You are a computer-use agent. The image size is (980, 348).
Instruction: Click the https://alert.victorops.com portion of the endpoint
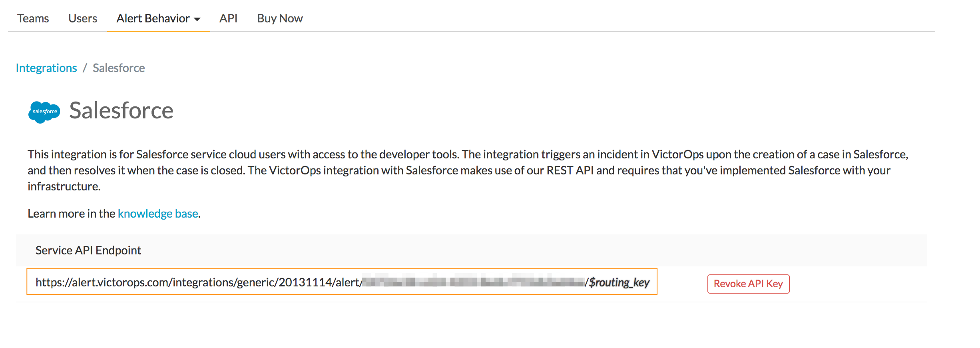click(x=103, y=282)
